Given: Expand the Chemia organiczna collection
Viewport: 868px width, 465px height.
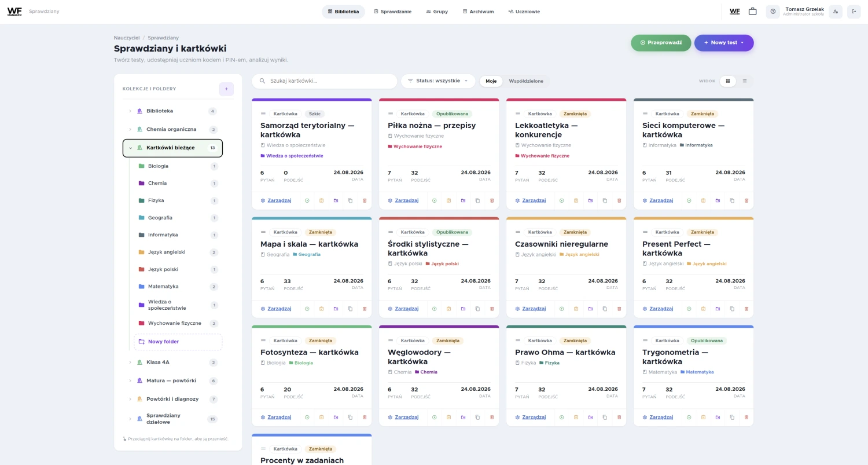Looking at the screenshot, I should click(x=130, y=130).
